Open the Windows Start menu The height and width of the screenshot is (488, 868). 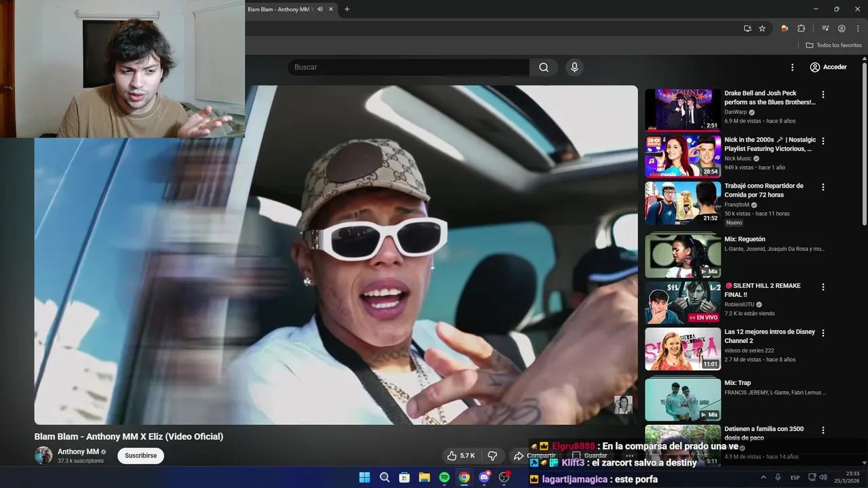point(364,477)
